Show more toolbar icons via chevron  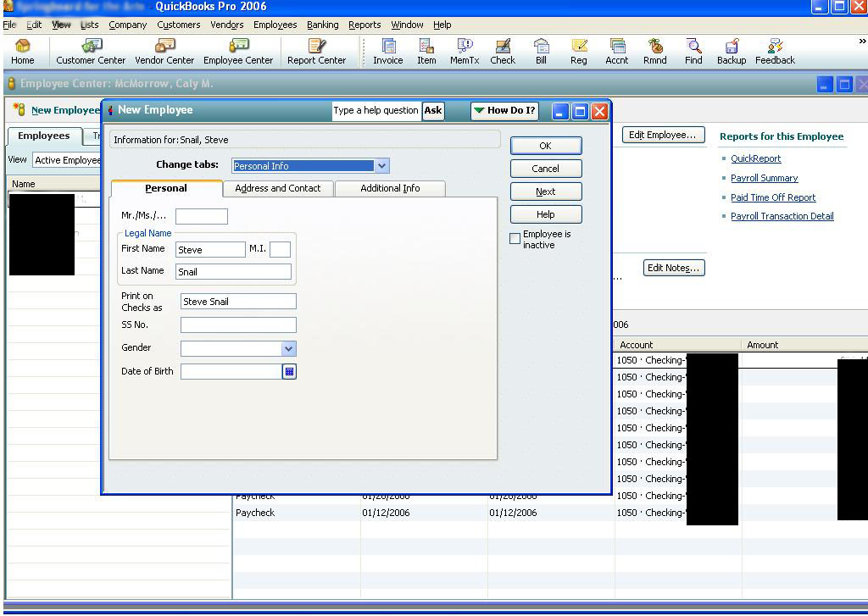862,42
